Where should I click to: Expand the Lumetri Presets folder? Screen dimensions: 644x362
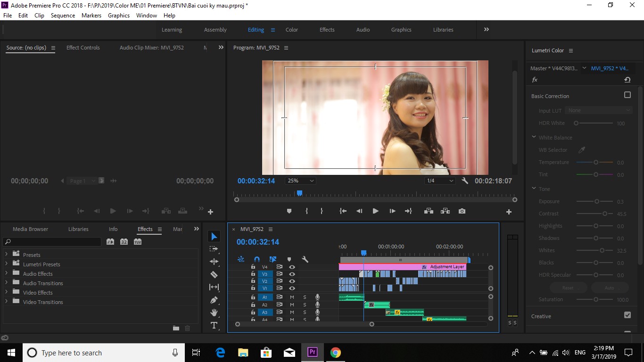(x=7, y=264)
